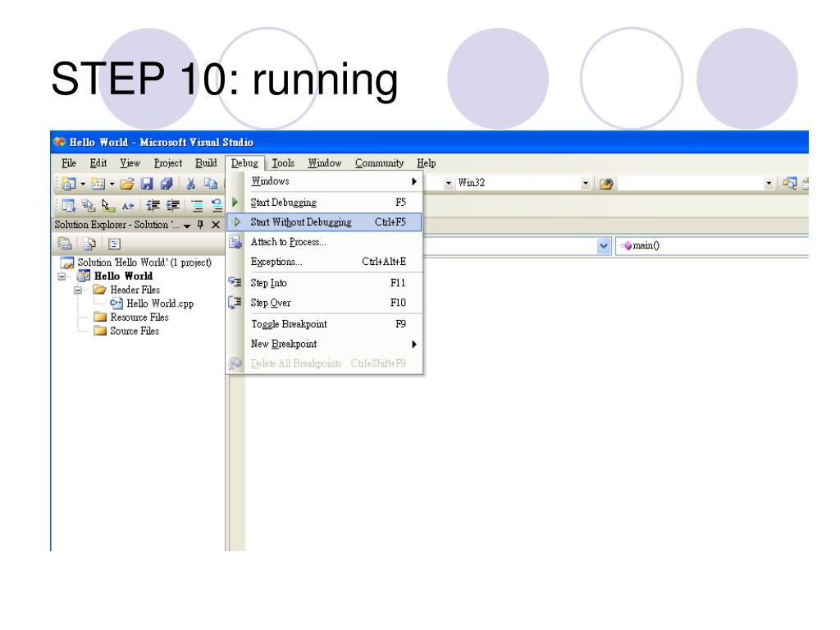Choose Step Into menu entry
This screenshot has width=840, height=630.
[325, 283]
